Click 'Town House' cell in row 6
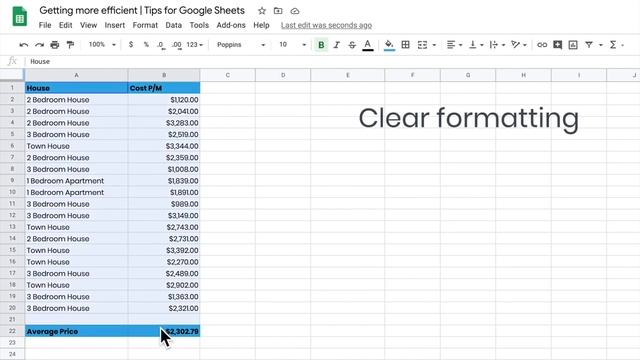Viewport: 640px width, 360px height. (76, 146)
